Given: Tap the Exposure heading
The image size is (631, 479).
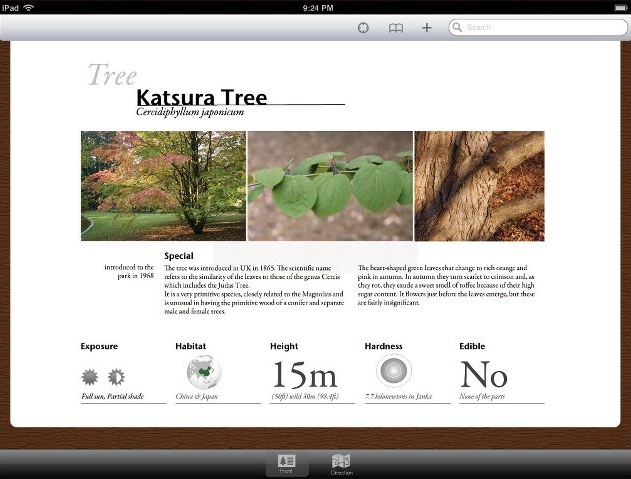Looking at the screenshot, I should [99, 346].
